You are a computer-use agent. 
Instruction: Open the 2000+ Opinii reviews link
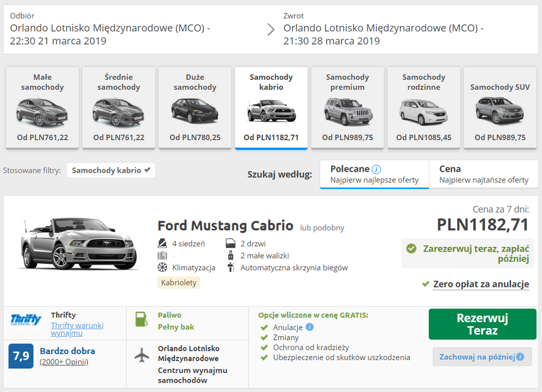click(x=64, y=362)
